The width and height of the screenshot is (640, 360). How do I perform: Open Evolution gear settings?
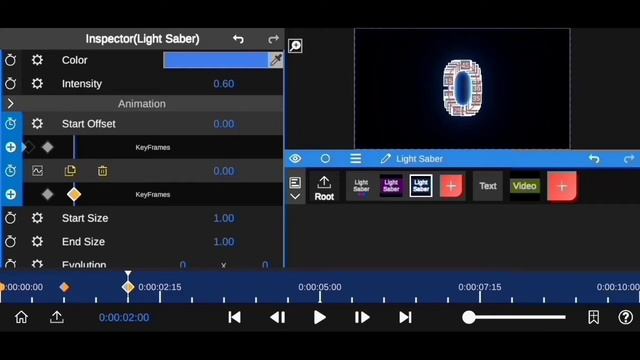[37, 264]
